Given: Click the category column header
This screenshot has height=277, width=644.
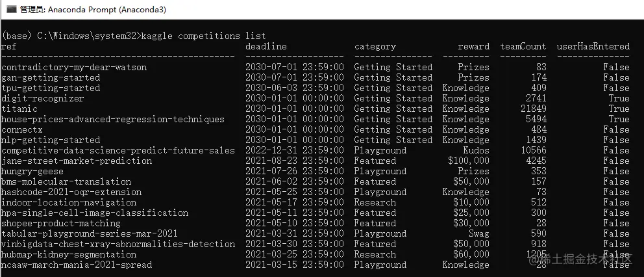Looking at the screenshot, I should [375, 47].
